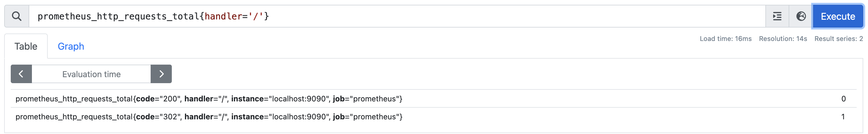Click the value 1 in second row
868x134 pixels.
click(x=843, y=116)
